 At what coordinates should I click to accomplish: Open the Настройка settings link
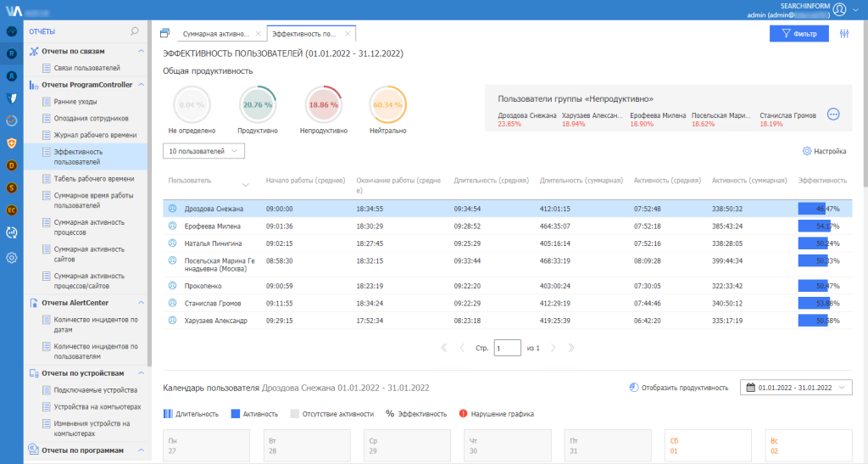[x=824, y=151]
